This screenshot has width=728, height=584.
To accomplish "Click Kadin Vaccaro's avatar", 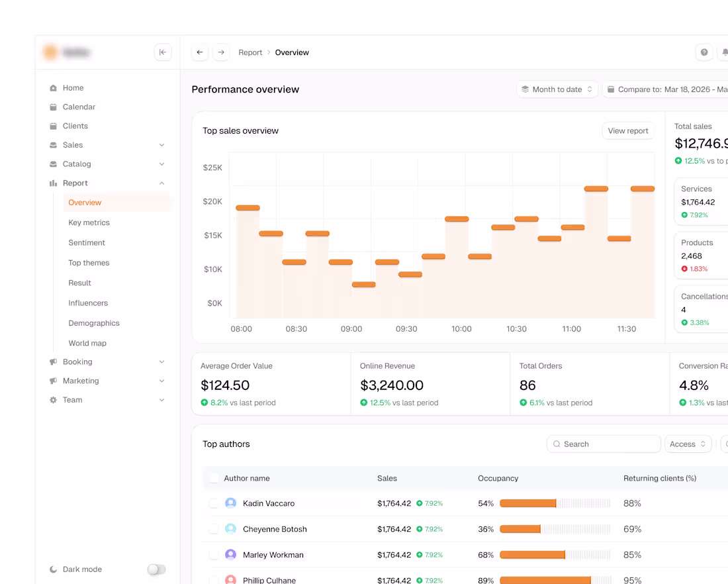I will point(230,503).
